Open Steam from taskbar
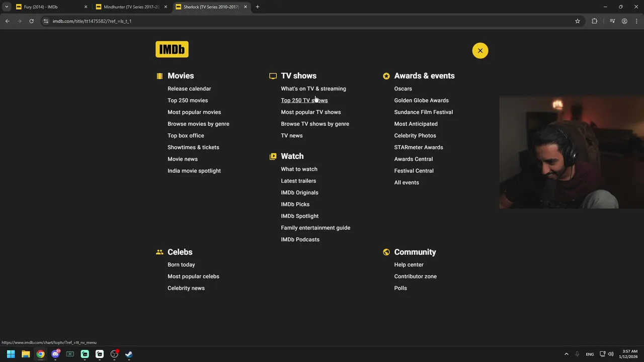644x362 pixels. [x=129, y=354]
